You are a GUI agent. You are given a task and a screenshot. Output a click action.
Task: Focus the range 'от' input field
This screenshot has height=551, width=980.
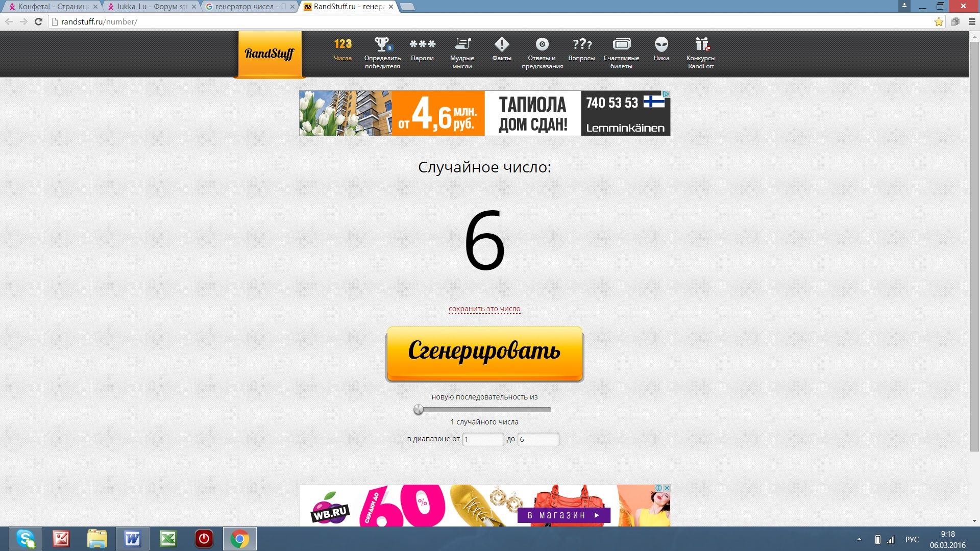point(483,439)
